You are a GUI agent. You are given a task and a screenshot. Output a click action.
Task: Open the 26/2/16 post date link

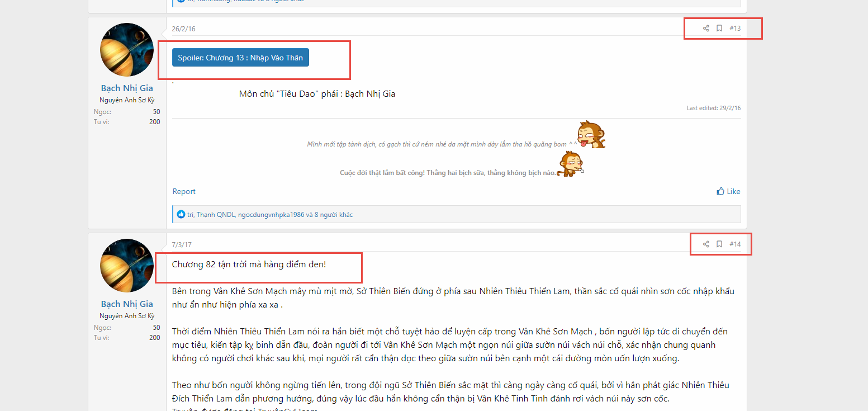tap(183, 29)
